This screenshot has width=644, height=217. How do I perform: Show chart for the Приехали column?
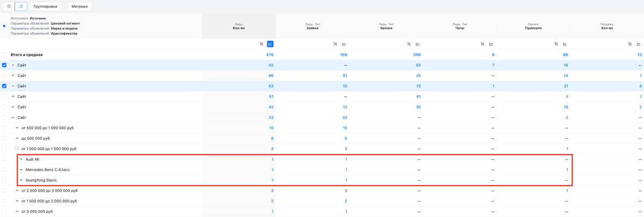(565, 44)
